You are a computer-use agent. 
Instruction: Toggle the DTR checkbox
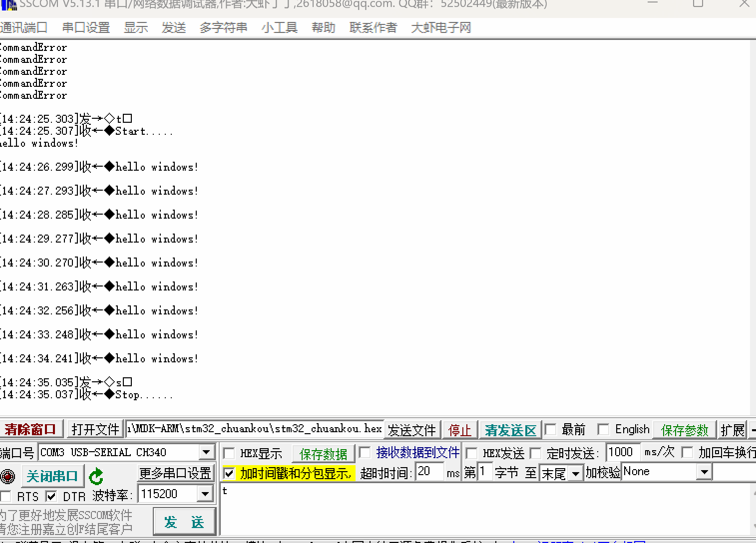(x=51, y=496)
